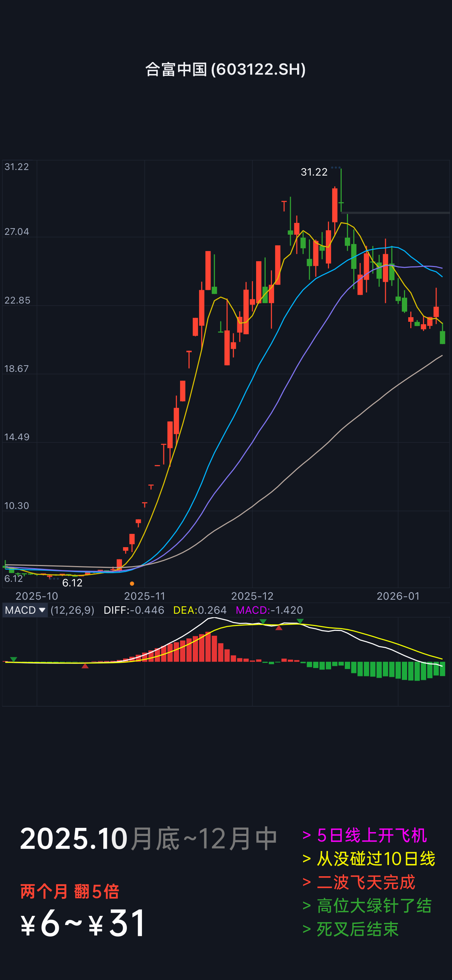Click the rightmost green triangle MACD marker
The height and width of the screenshot is (980, 452).
click(300, 621)
